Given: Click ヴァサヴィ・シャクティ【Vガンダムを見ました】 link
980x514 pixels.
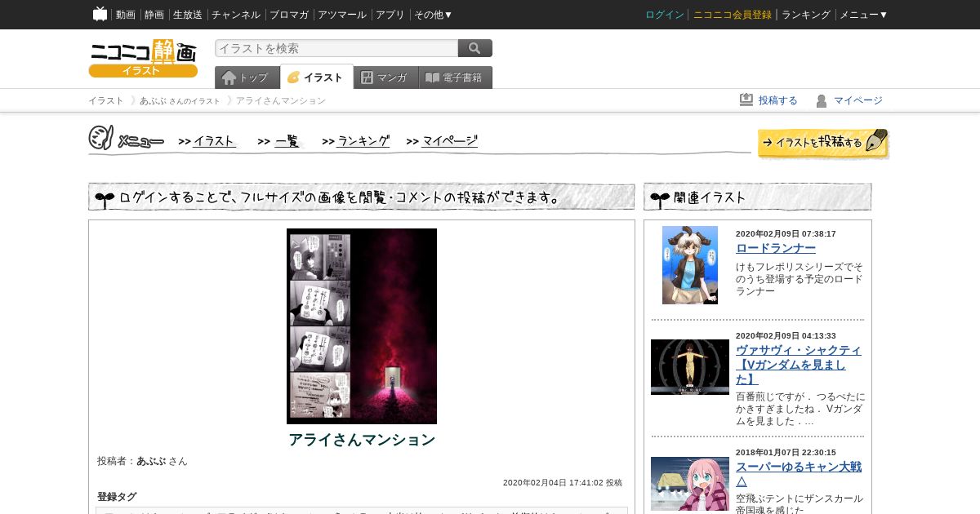Looking at the screenshot, I should coord(799,365).
